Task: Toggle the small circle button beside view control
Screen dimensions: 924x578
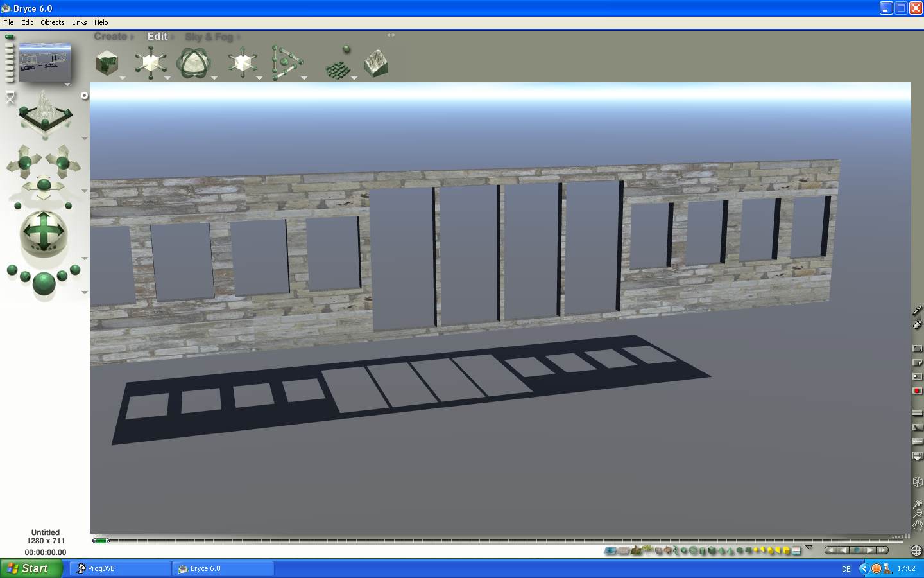Action: [84, 96]
